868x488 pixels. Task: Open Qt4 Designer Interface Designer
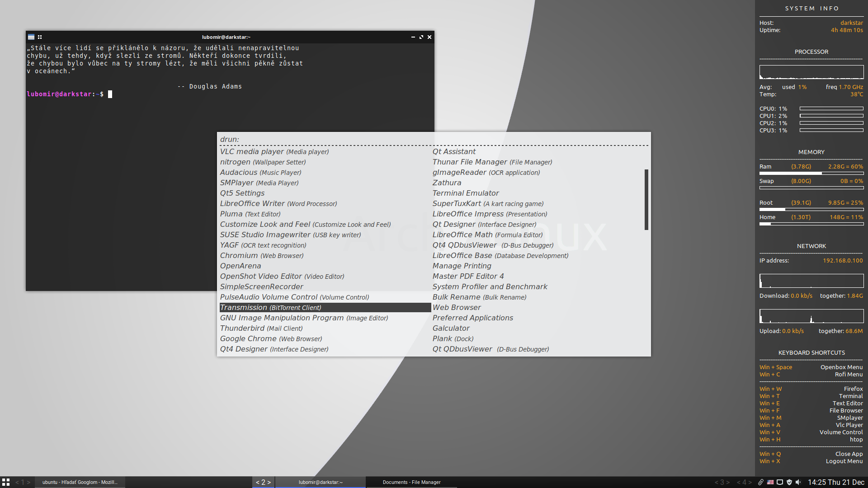point(325,349)
